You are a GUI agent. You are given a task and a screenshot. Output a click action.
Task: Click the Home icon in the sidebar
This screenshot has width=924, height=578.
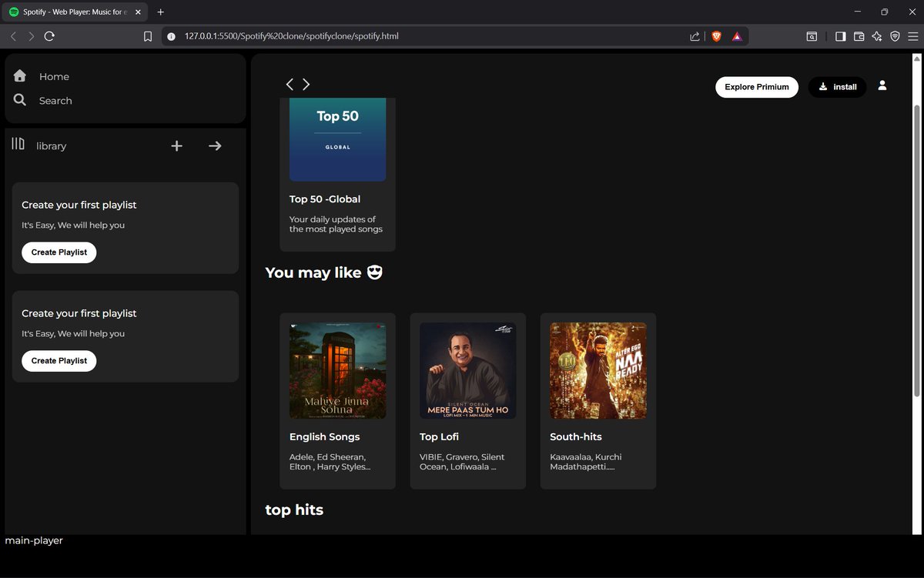point(20,75)
